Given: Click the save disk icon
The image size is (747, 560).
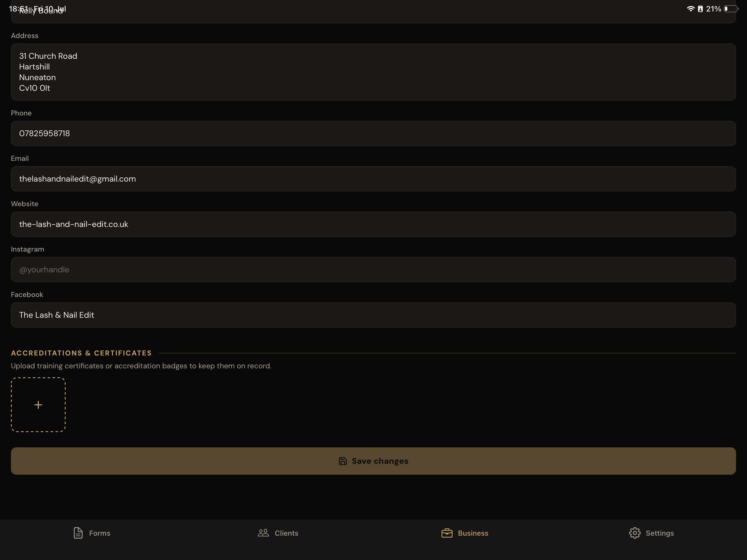Looking at the screenshot, I should pyautogui.click(x=342, y=461).
